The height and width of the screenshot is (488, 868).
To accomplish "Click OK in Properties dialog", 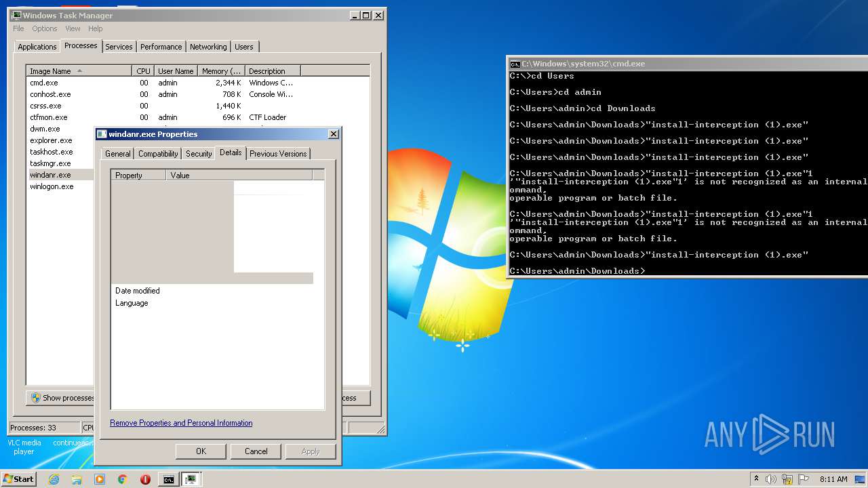I will [x=201, y=451].
